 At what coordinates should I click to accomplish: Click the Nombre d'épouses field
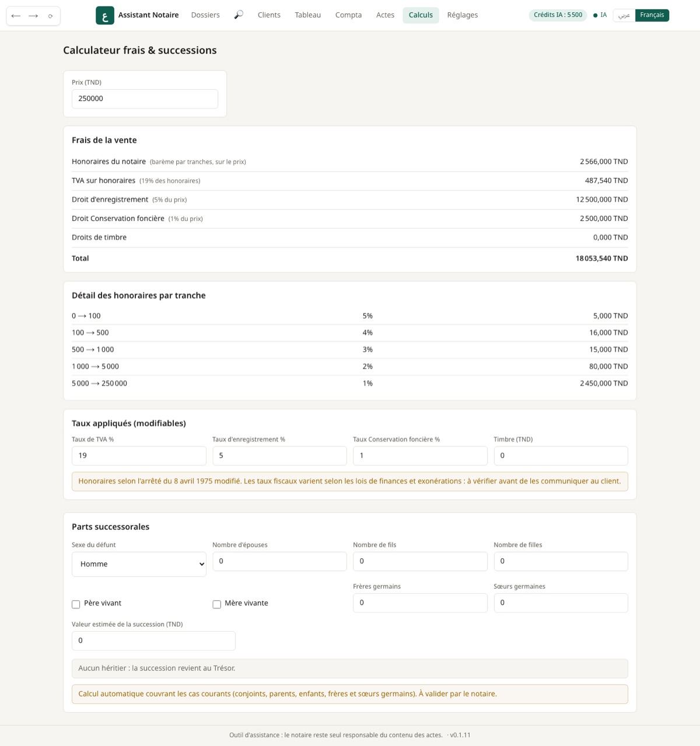[279, 561]
